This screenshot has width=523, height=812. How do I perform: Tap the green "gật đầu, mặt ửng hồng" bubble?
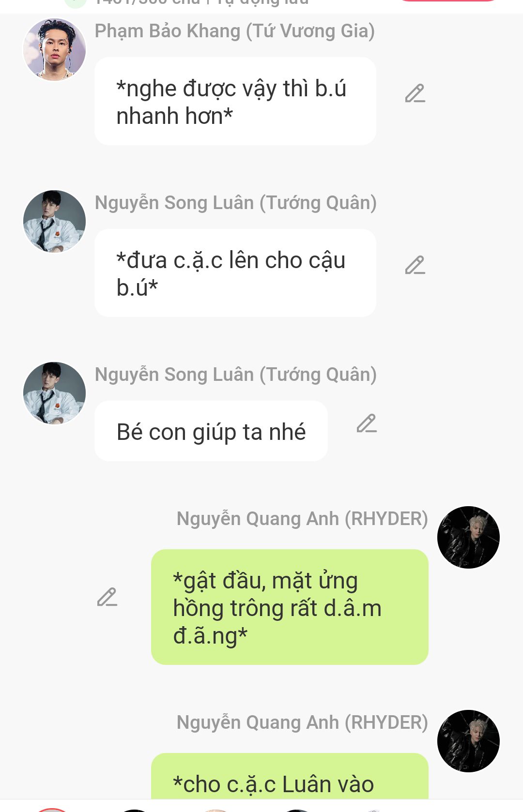click(x=290, y=607)
